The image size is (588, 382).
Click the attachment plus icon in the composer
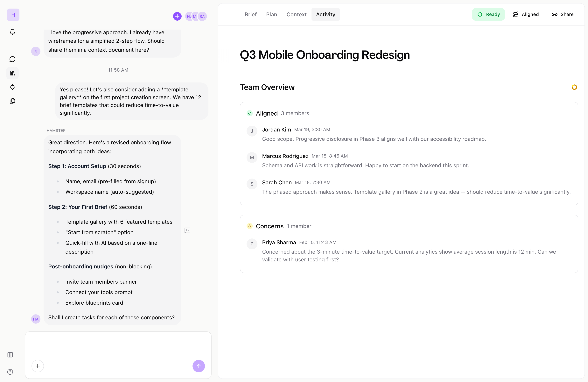[38, 366]
